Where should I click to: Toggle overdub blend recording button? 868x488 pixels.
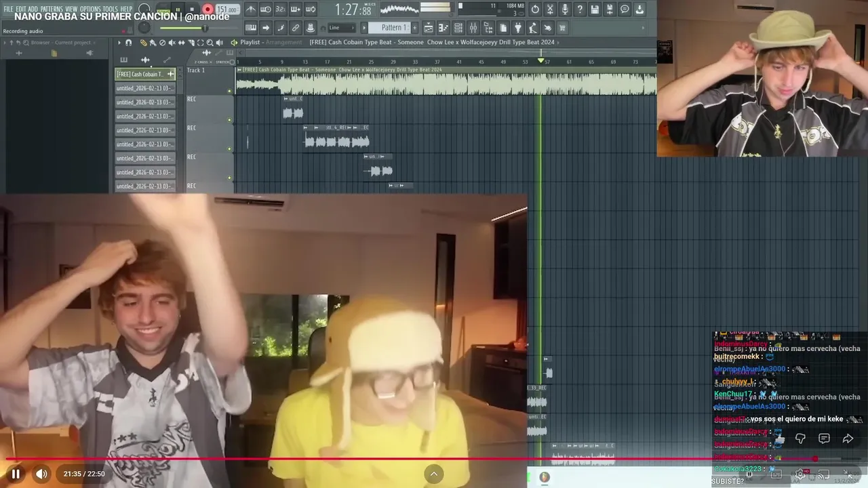296,9
